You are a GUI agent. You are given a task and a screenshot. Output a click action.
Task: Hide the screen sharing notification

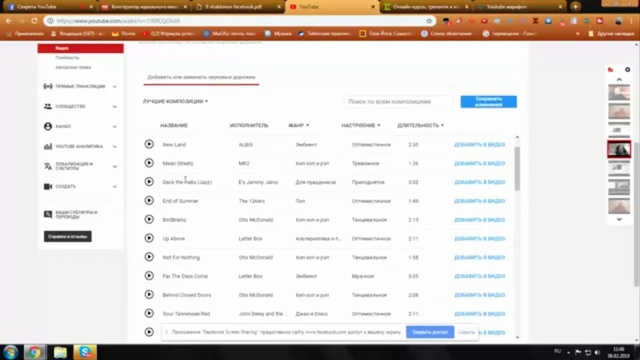pyautogui.click(x=466, y=332)
